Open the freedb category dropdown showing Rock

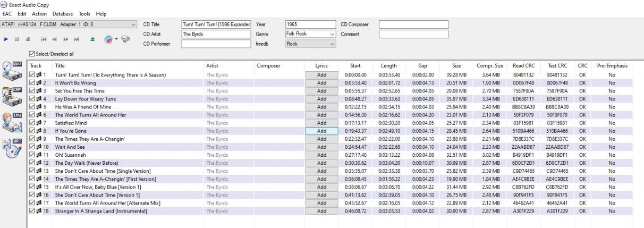tap(332, 44)
